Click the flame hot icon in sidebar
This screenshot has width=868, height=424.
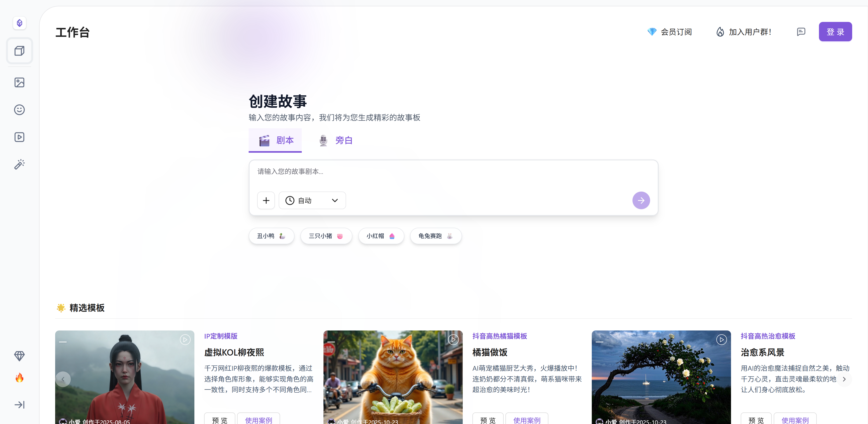(19, 378)
